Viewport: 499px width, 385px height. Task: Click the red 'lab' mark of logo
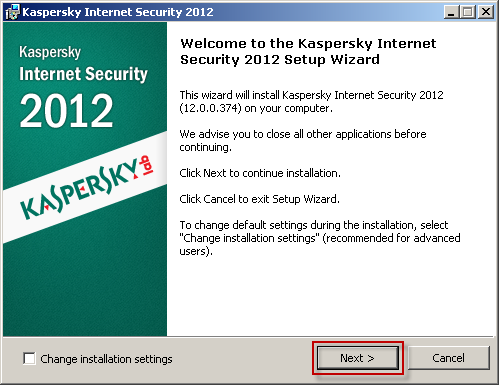(x=147, y=166)
